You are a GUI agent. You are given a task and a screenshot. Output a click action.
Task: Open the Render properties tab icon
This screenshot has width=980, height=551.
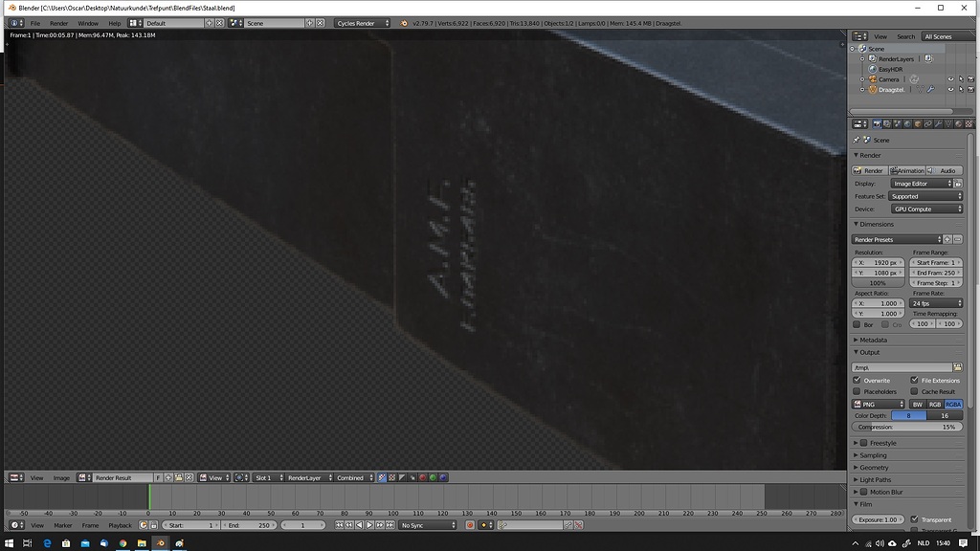[878, 123]
